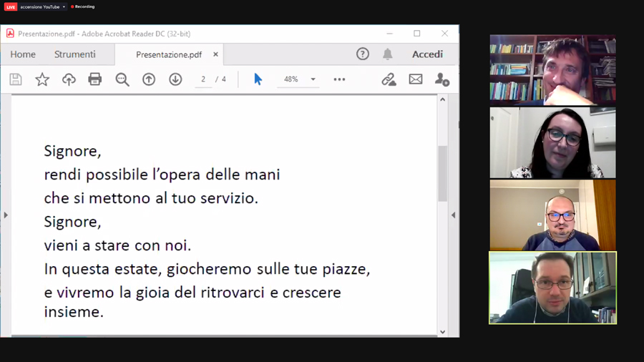The width and height of the screenshot is (644, 362).
Task: Open the find text magnifier tool
Action: click(122, 79)
